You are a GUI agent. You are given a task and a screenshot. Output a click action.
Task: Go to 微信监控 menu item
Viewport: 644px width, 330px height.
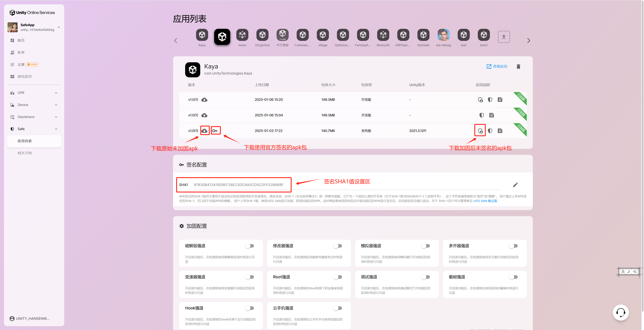pyautogui.click(x=24, y=76)
